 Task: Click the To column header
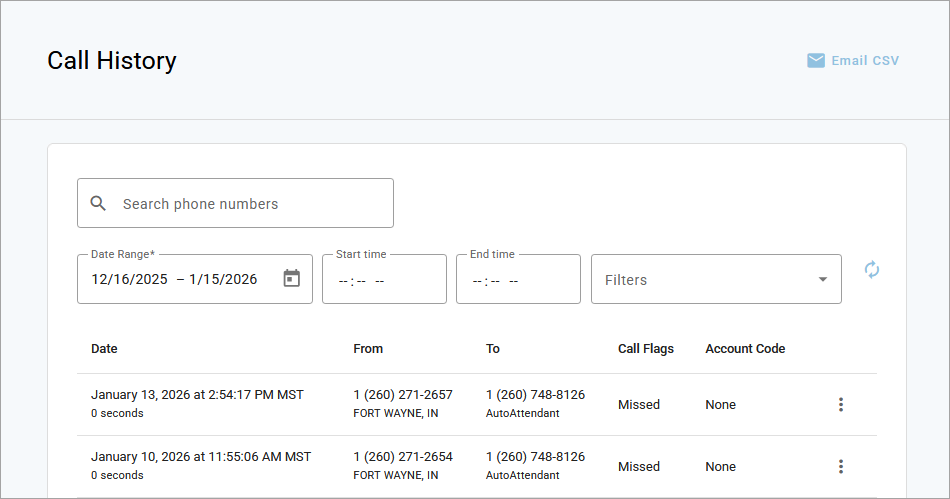[x=493, y=349]
